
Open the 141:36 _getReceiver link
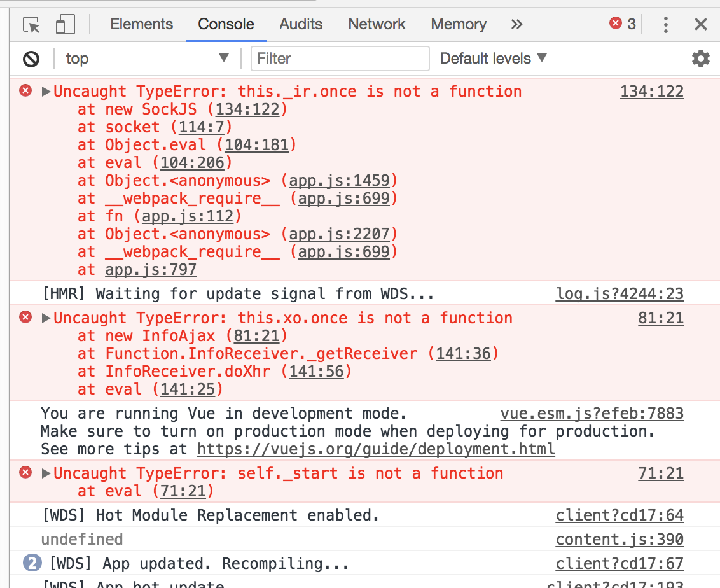(463, 354)
